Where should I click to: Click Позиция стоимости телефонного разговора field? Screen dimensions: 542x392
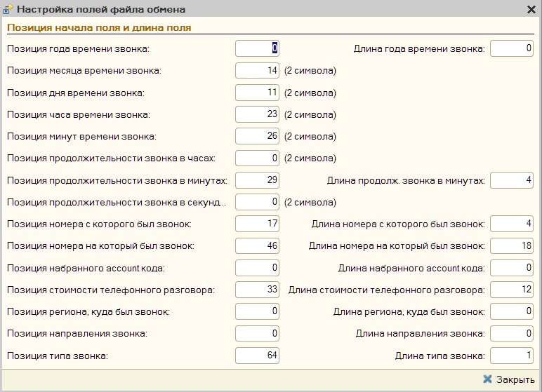coord(257,290)
